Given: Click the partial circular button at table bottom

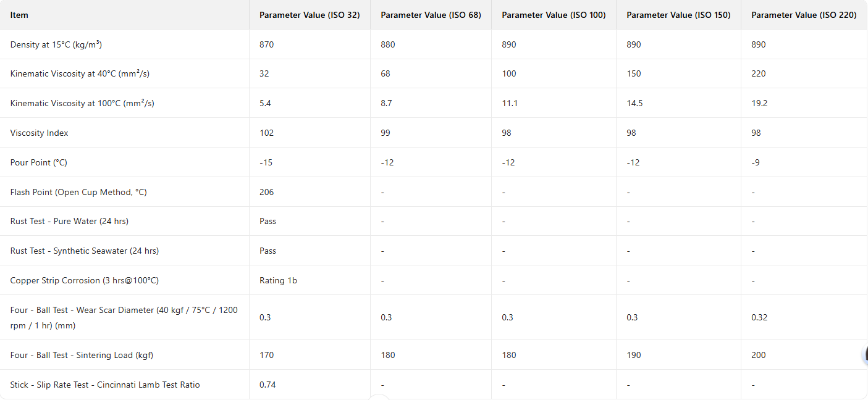Looking at the screenshot, I should click(379, 397).
